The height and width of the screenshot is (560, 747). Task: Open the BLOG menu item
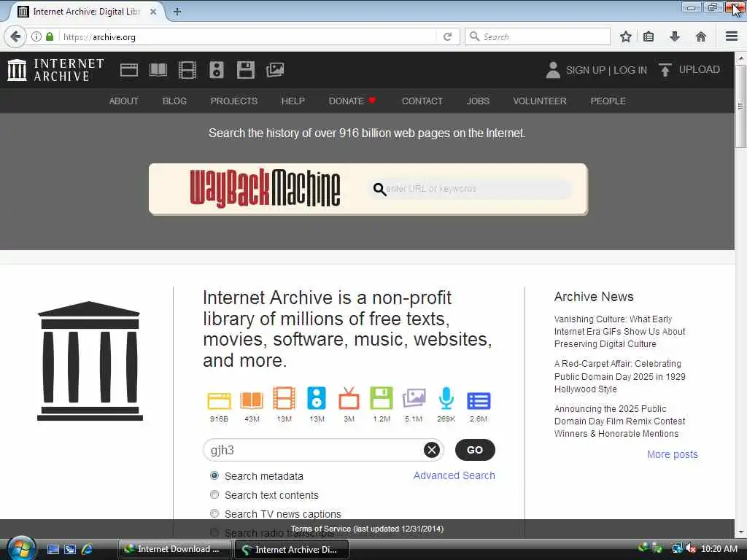(x=174, y=101)
